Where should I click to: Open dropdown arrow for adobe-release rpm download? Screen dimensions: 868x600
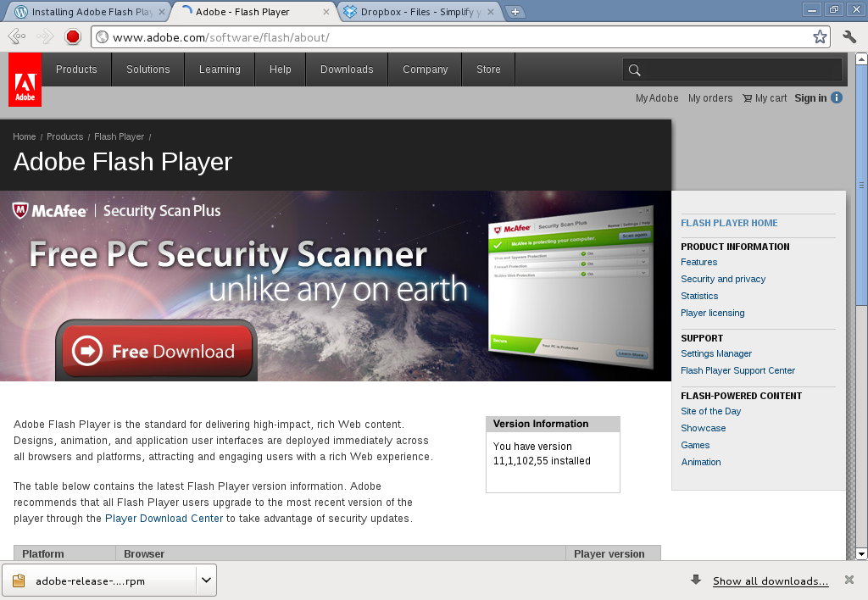click(x=206, y=580)
